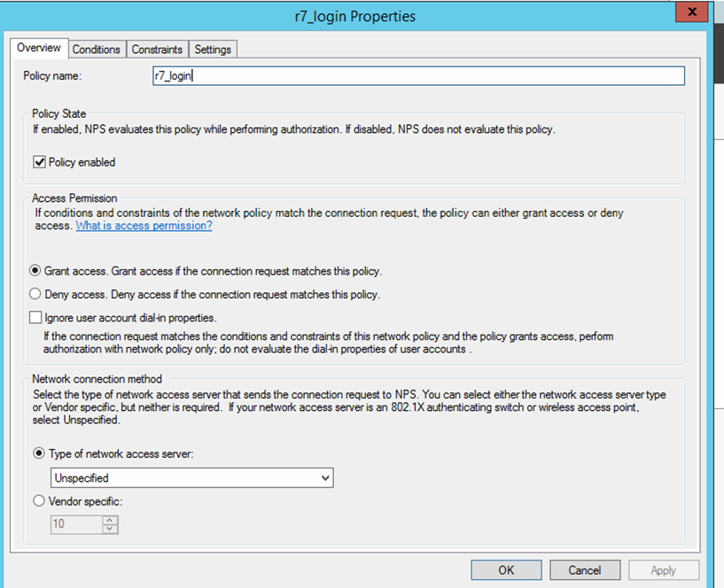Image resolution: width=724 pixels, height=588 pixels.
Task: Click the Policy name text field
Action: click(418, 76)
